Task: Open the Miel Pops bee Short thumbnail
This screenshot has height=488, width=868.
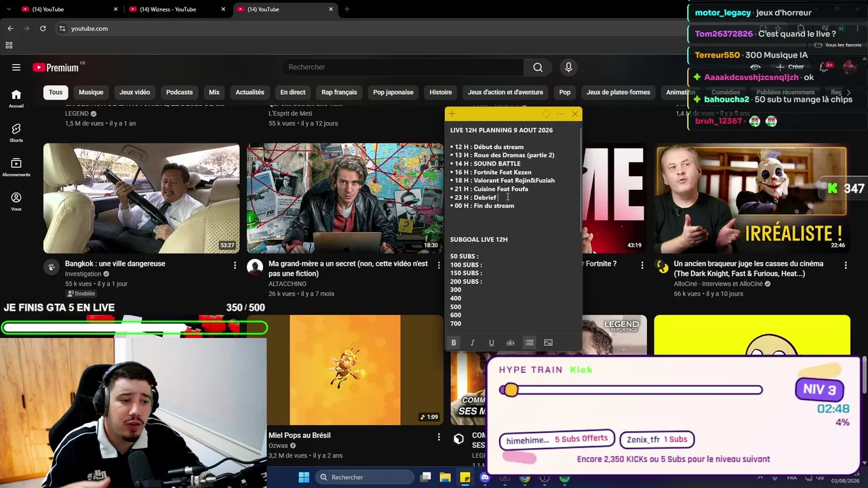Action: point(345,370)
